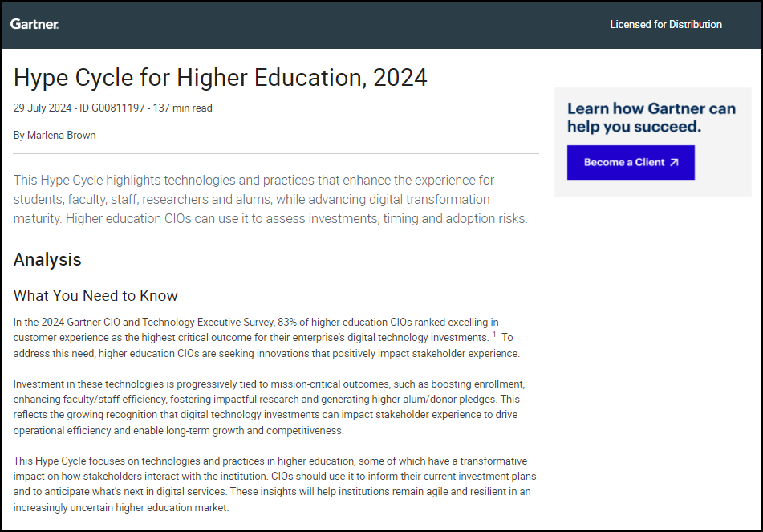Click the author name Marlena Brown
The width and height of the screenshot is (763, 532).
tap(61, 136)
